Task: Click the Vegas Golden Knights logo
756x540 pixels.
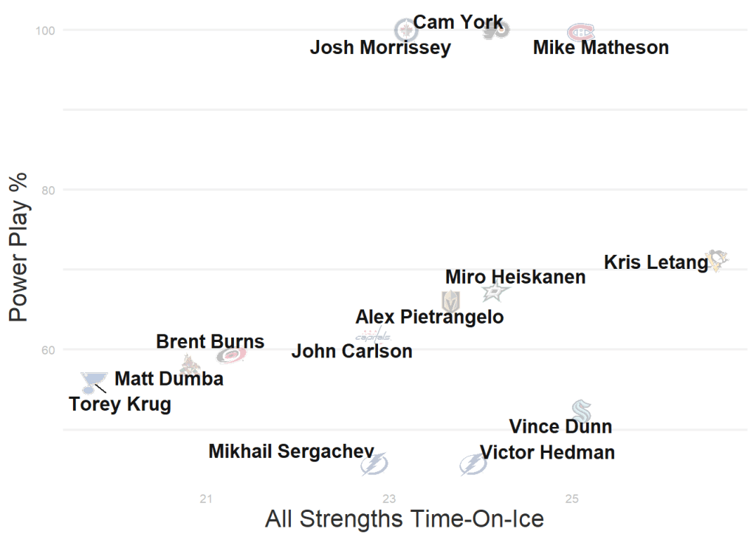Action: (450, 301)
